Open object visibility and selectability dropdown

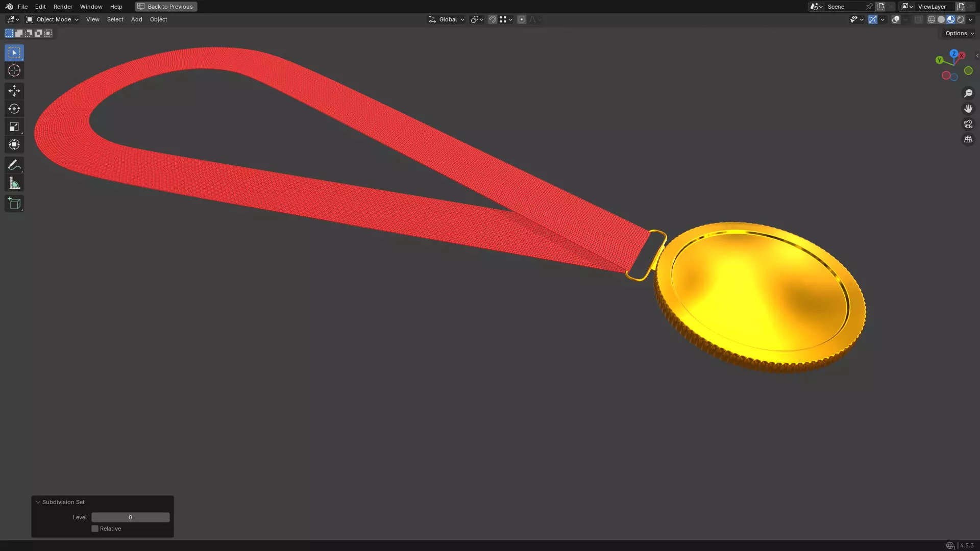pyautogui.click(x=856, y=19)
